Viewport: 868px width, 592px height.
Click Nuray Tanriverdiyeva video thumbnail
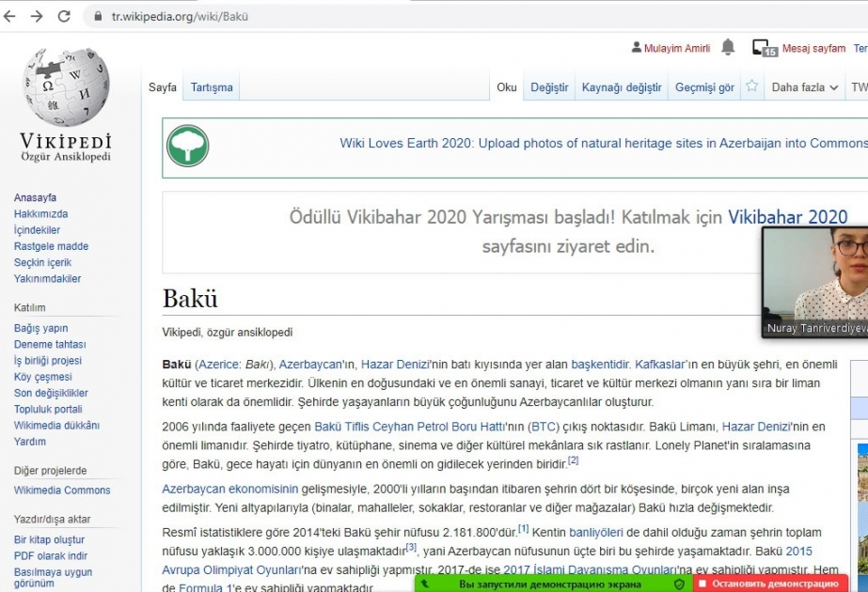click(x=814, y=282)
